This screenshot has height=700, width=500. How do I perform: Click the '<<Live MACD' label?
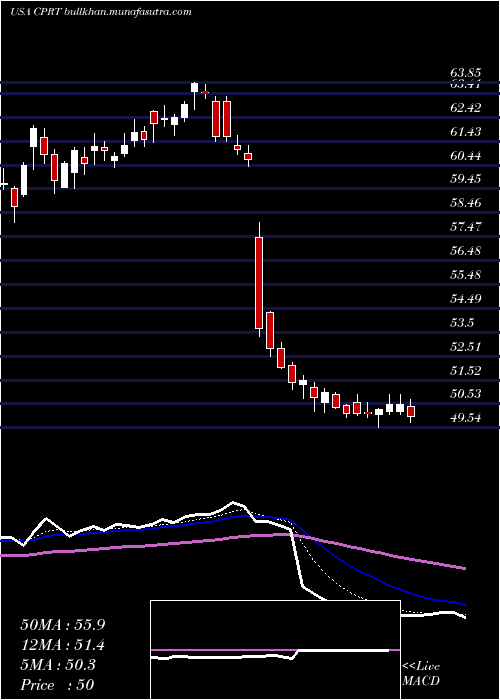tap(421, 674)
